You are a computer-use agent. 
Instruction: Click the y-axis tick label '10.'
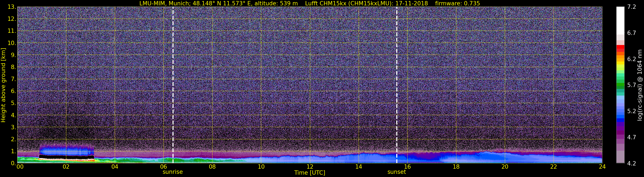(12, 43)
